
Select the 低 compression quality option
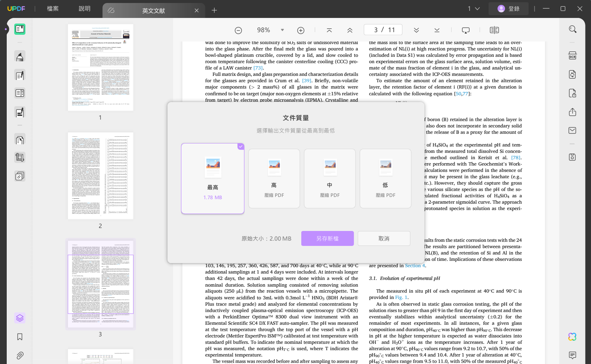pos(385,179)
